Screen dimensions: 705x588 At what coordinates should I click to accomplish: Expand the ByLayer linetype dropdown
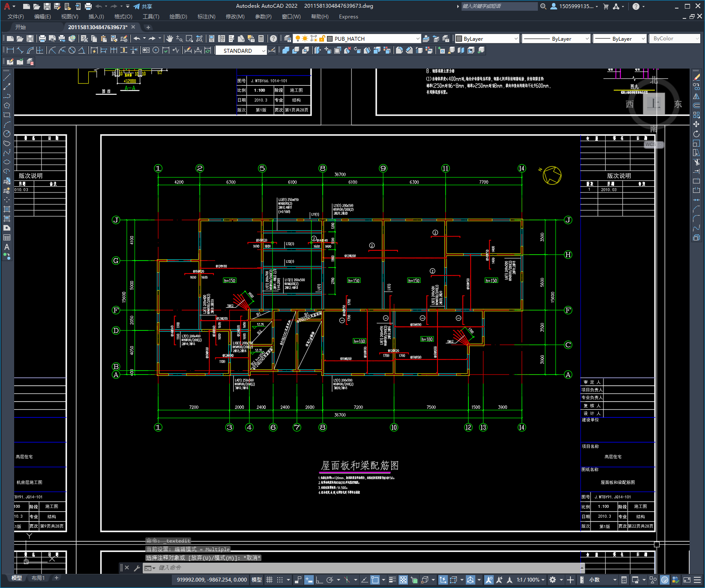pyautogui.click(x=587, y=39)
